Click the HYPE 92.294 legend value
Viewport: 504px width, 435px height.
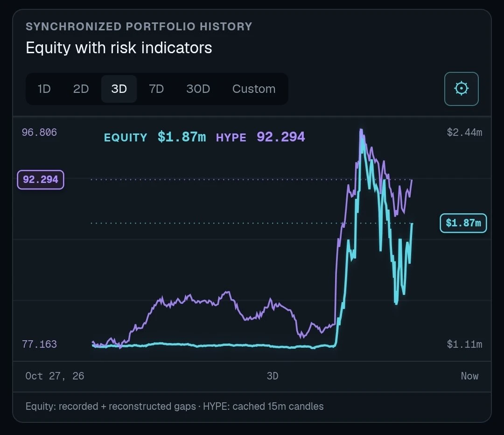260,137
